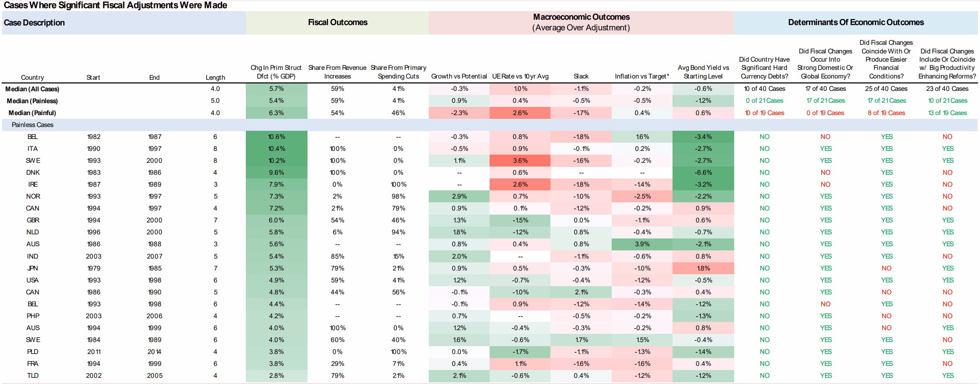Select the PLD start year 2011
Viewport: 980px width, 384px height.
[x=94, y=352]
